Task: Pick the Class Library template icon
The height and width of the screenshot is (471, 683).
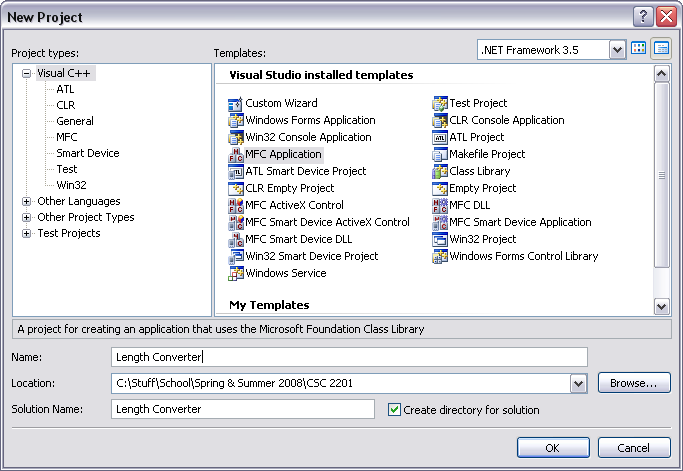Action: tap(440, 171)
